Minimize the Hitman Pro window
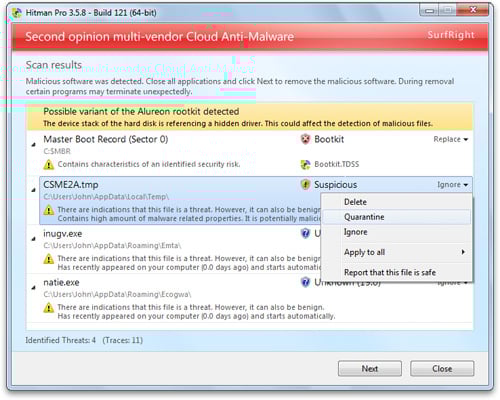 tap(430, 11)
